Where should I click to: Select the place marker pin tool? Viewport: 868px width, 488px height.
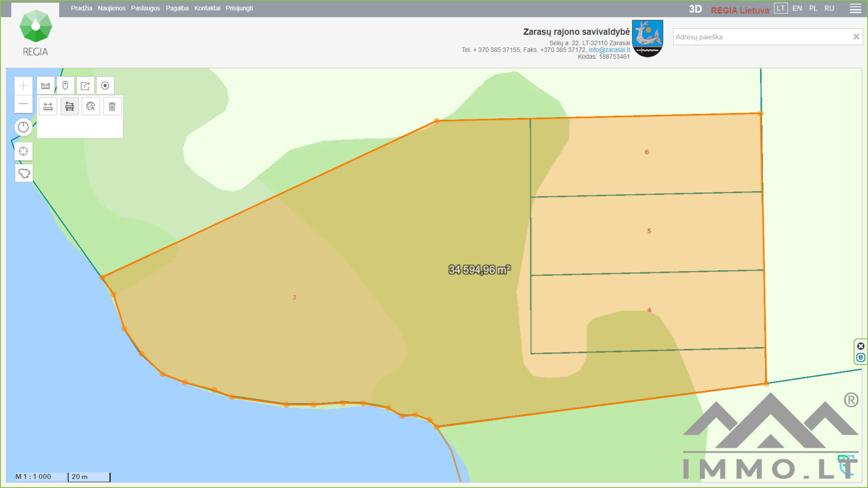[x=66, y=86]
